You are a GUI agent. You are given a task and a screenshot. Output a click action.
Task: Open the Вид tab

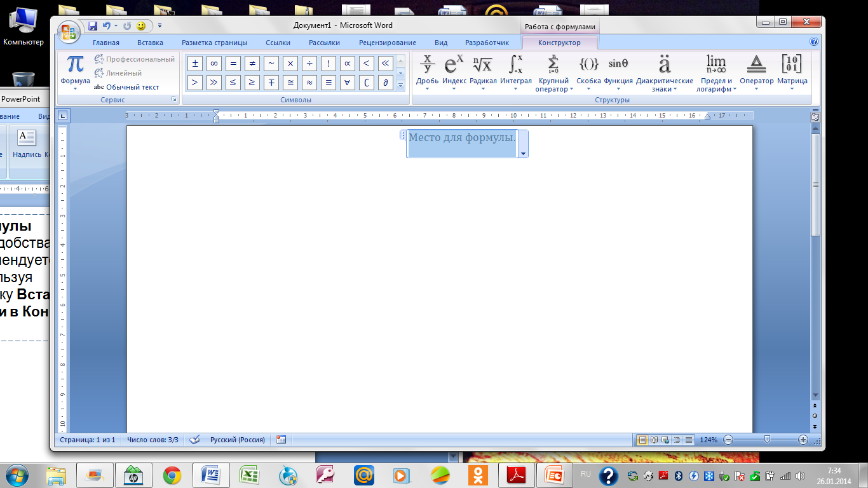tap(441, 43)
